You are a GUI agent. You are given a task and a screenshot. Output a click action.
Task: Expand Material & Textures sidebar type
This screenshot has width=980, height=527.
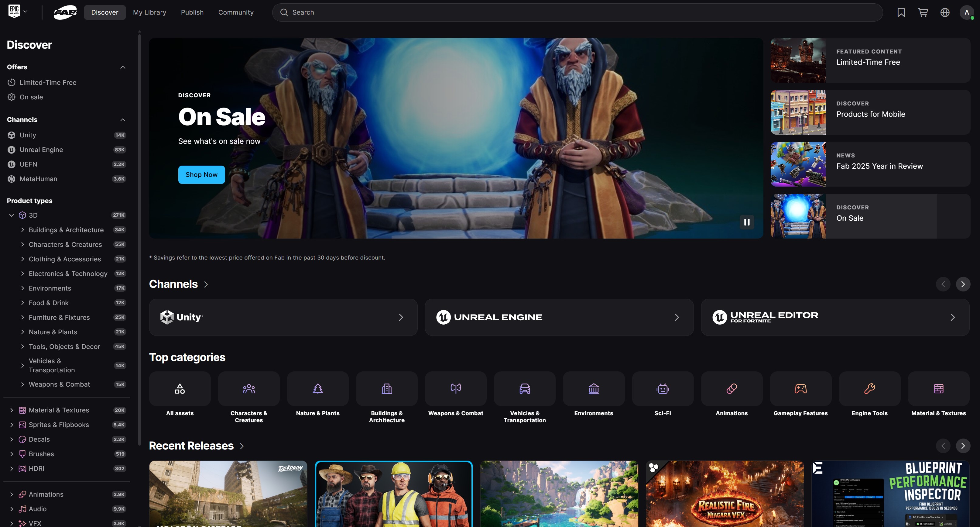pyautogui.click(x=12, y=410)
